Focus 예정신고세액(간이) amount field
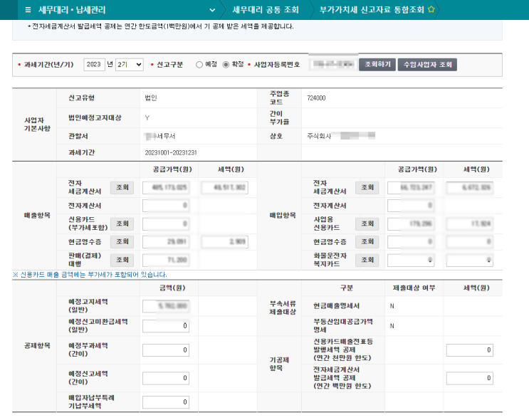Image resolution: width=529 pixels, height=420 pixels. (x=166, y=378)
